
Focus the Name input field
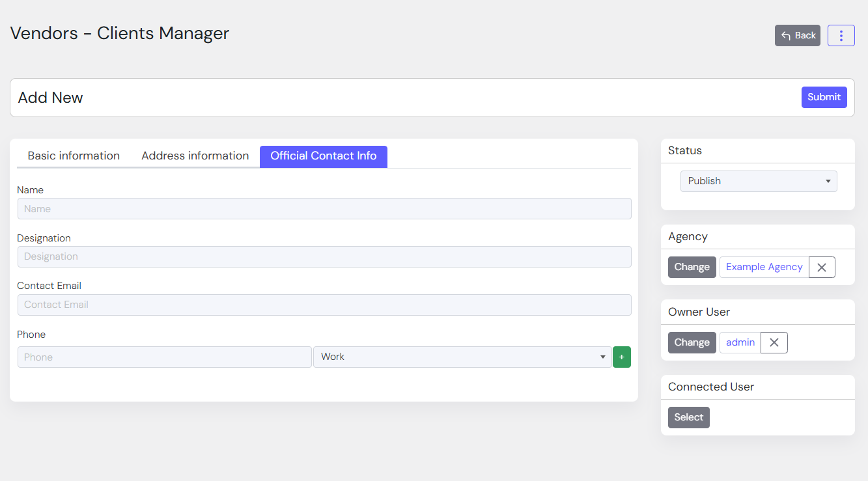(324, 209)
